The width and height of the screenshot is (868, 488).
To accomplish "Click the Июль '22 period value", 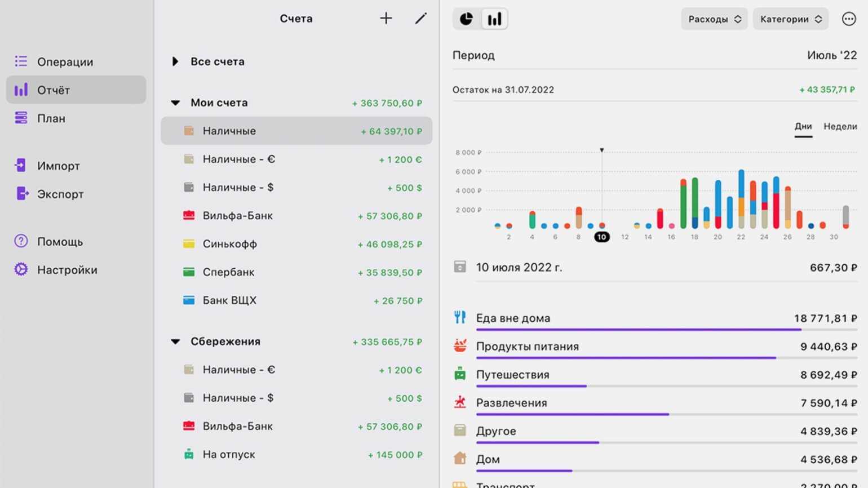I will point(831,55).
